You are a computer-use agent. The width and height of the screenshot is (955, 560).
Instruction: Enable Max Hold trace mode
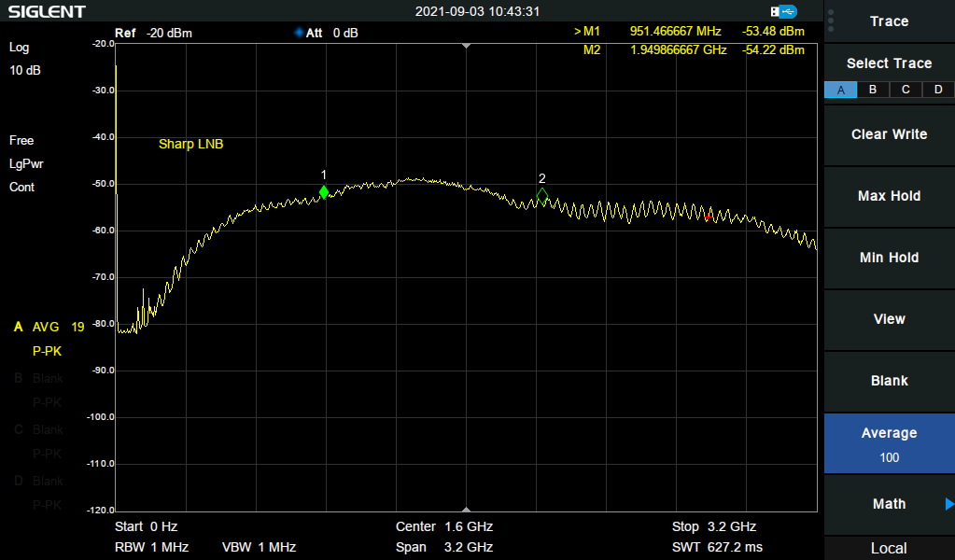click(x=890, y=196)
